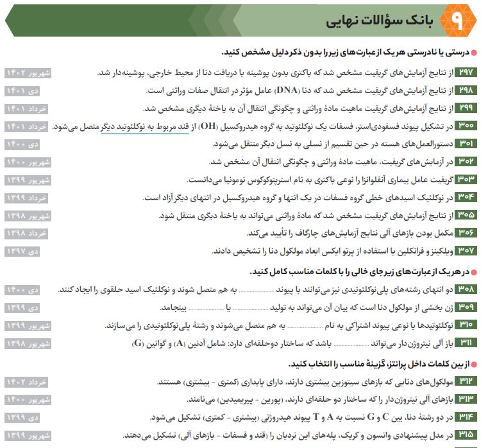Click the dotted blank in question ۳۰۸
Screen dimensions: 488x448
[257, 291]
